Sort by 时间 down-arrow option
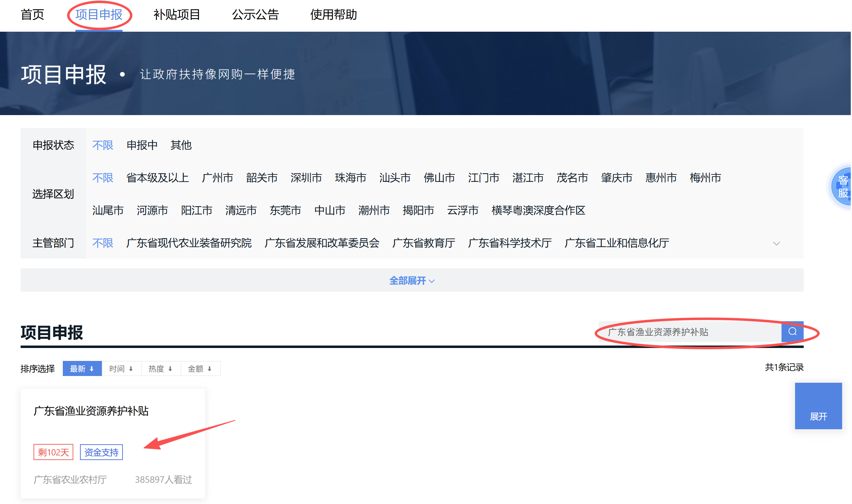Viewport: 852px width, 504px height. [121, 369]
